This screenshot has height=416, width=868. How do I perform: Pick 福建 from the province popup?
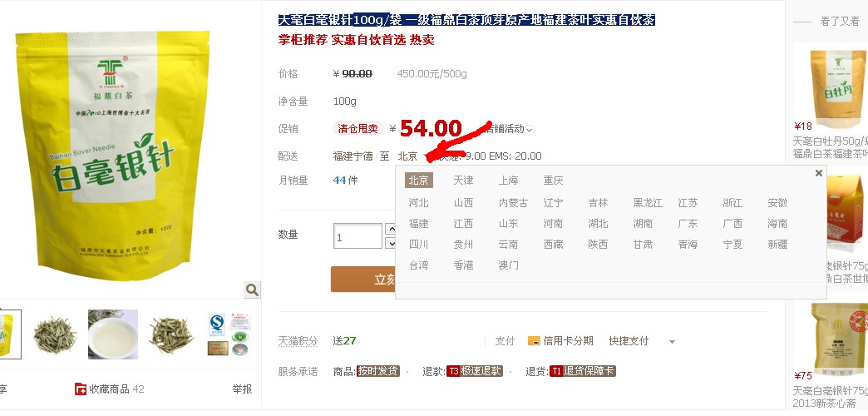(x=418, y=223)
